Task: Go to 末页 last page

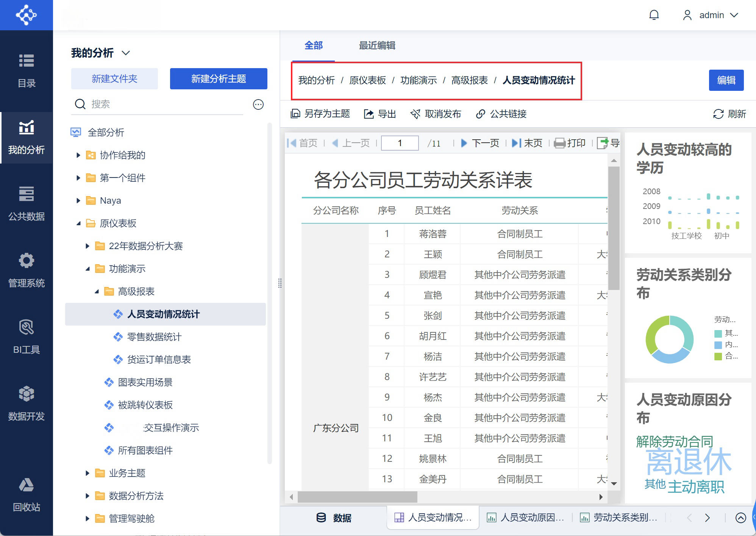Action: click(x=527, y=143)
